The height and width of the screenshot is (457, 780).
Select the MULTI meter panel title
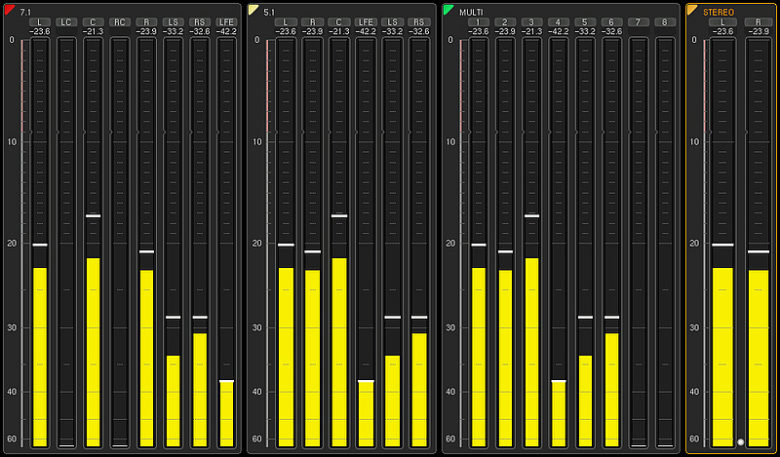[471, 11]
